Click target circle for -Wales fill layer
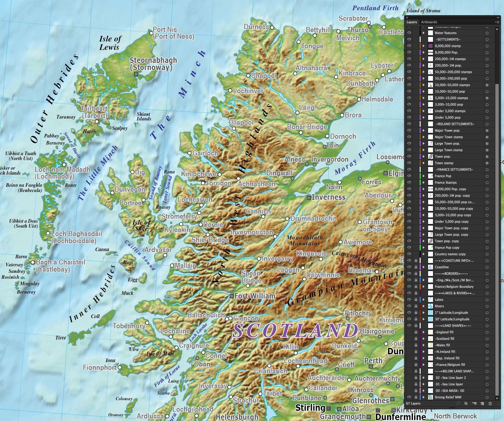The image size is (504, 421). tap(487, 345)
